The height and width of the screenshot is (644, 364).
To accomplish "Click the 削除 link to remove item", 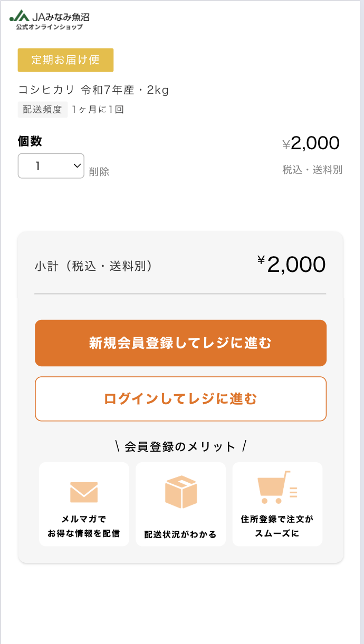I will [x=101, y=172].
